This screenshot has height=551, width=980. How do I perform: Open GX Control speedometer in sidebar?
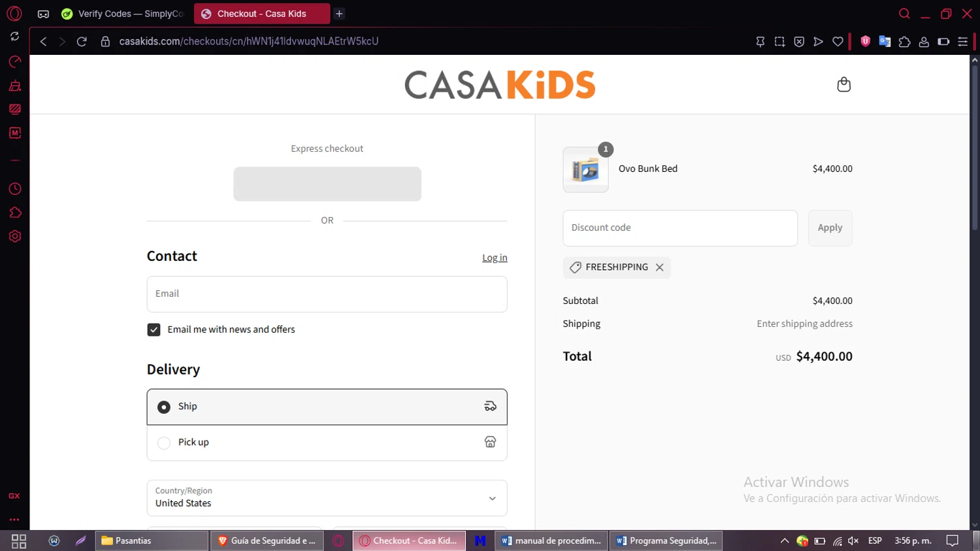[x=14, y=61]
